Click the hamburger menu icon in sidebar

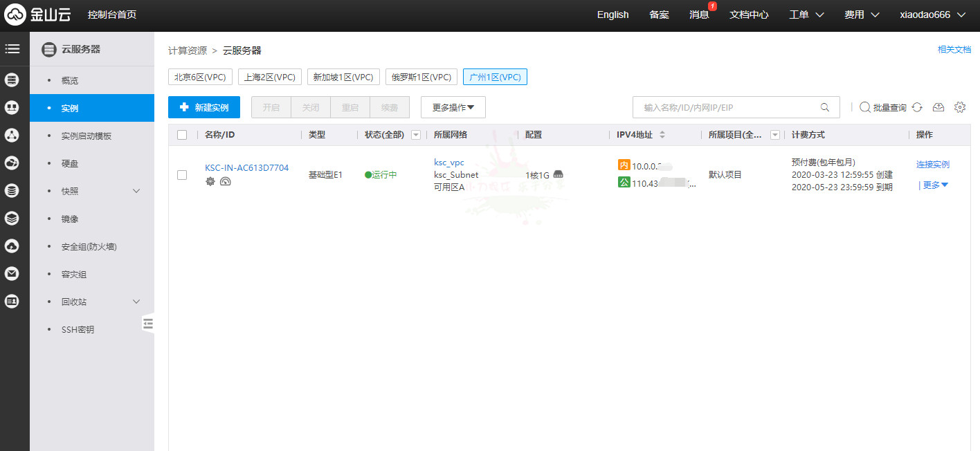[x=12, y=49]
